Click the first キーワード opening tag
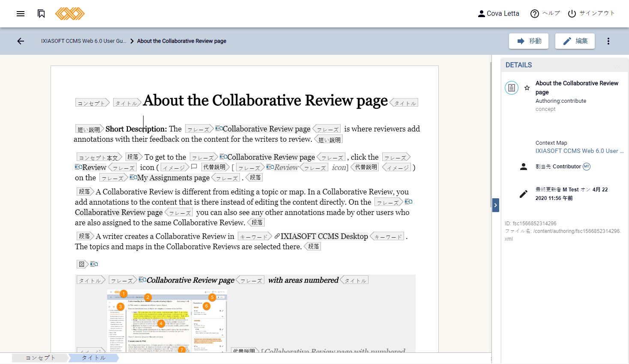 coord(255,236)
